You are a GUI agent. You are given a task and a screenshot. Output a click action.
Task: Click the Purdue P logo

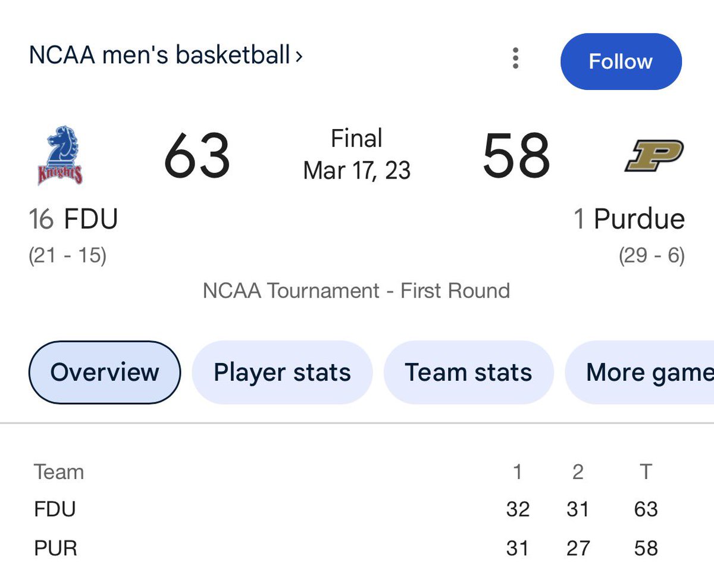tap(654, 155)
